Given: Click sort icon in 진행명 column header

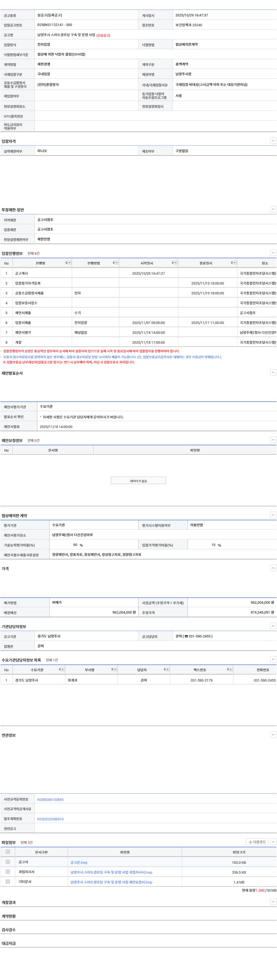Looking at the screenshot, I should click(66, 263).
